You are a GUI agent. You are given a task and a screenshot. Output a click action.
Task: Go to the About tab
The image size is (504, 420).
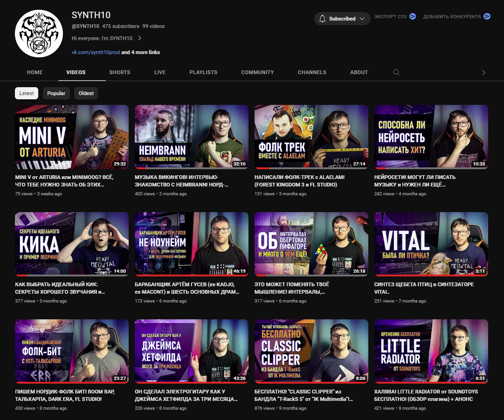[359, 72]
